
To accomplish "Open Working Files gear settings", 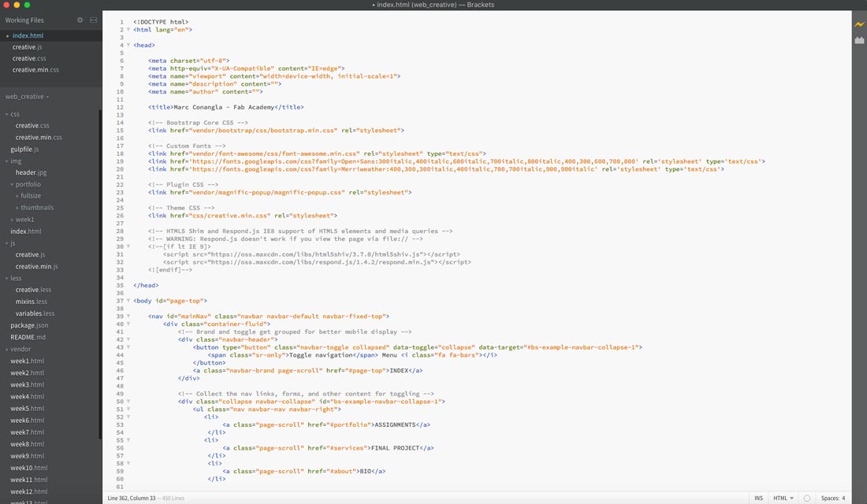I will (80, 20).
